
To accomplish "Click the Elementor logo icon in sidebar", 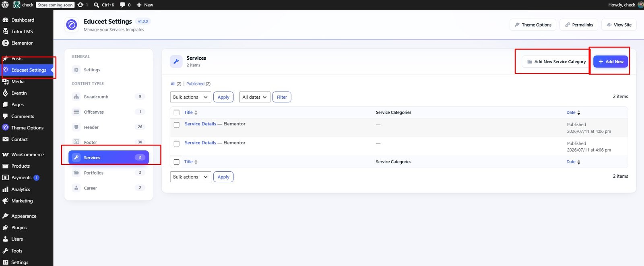I will click(x=5, y=43).
